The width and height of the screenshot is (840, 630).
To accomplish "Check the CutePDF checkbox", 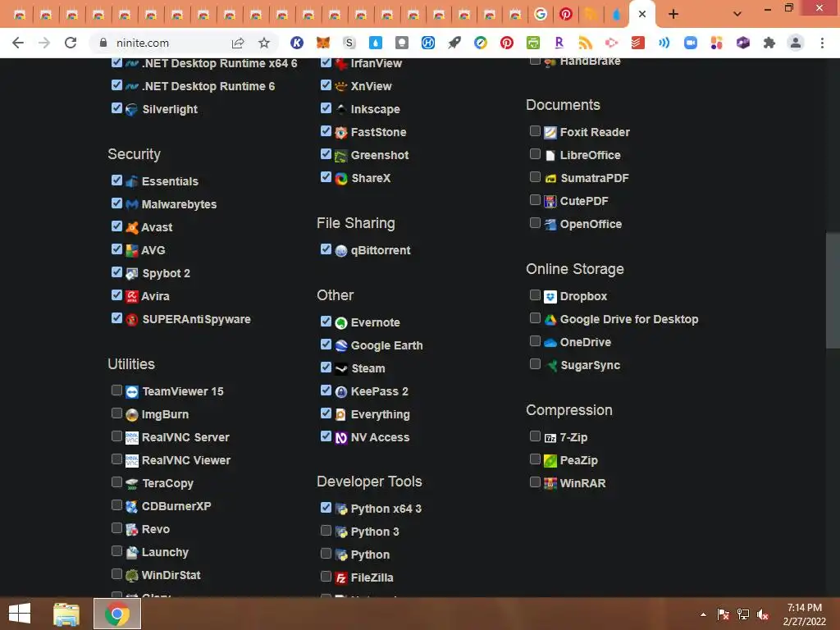I will tap(535, 200).
